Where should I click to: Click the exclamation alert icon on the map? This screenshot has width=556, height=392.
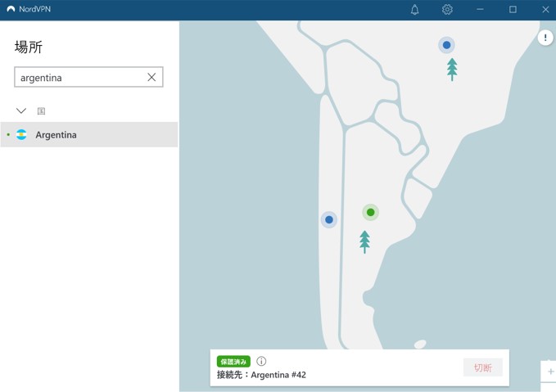[545, 38]
